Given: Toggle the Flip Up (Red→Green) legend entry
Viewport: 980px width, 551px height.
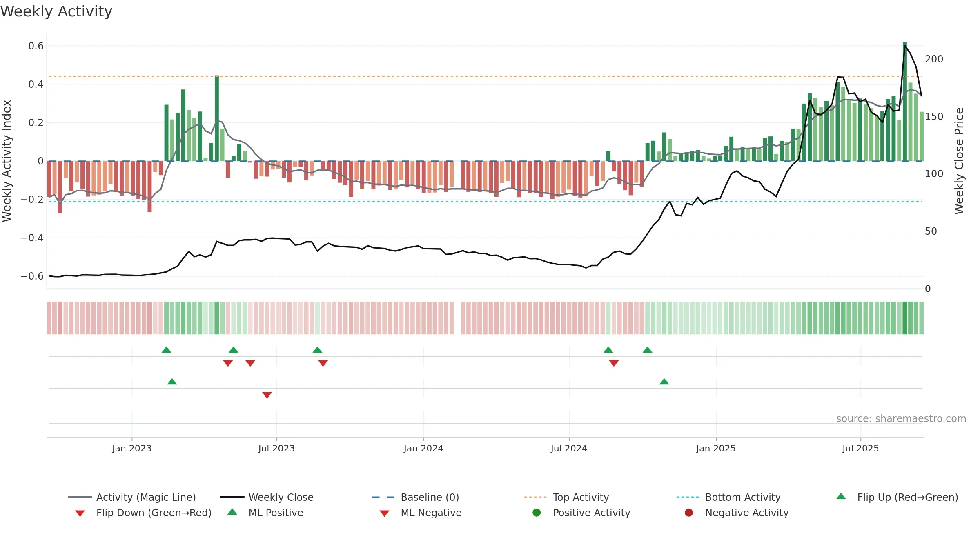Looking at the screenshot, I should 897,497.
